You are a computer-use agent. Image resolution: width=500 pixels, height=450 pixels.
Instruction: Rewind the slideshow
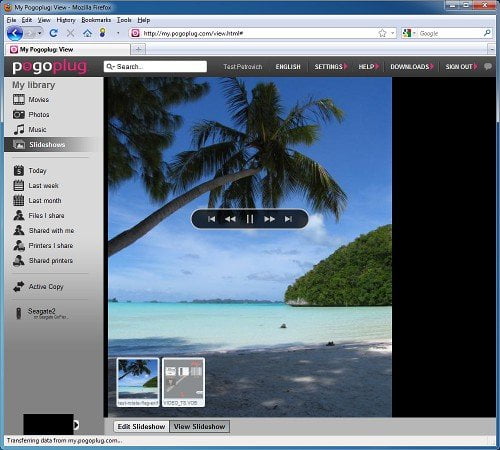click(230, 219)
